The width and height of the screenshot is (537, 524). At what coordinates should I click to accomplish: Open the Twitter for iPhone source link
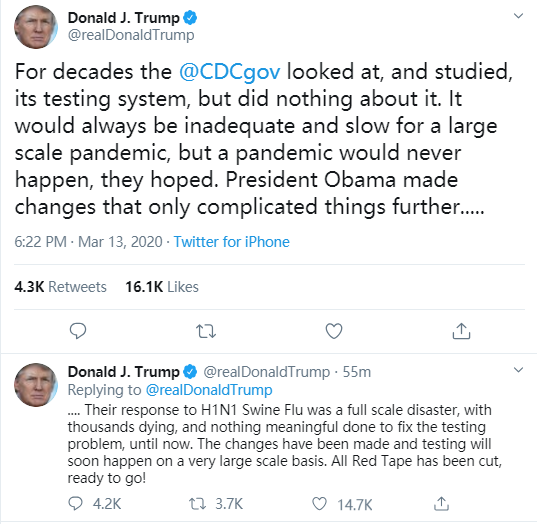[x=232, y=242]
